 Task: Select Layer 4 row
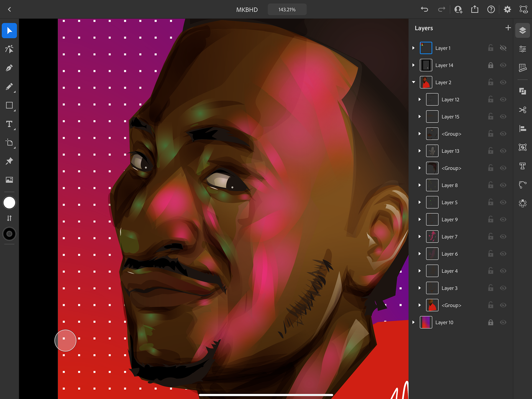[449, 271]
